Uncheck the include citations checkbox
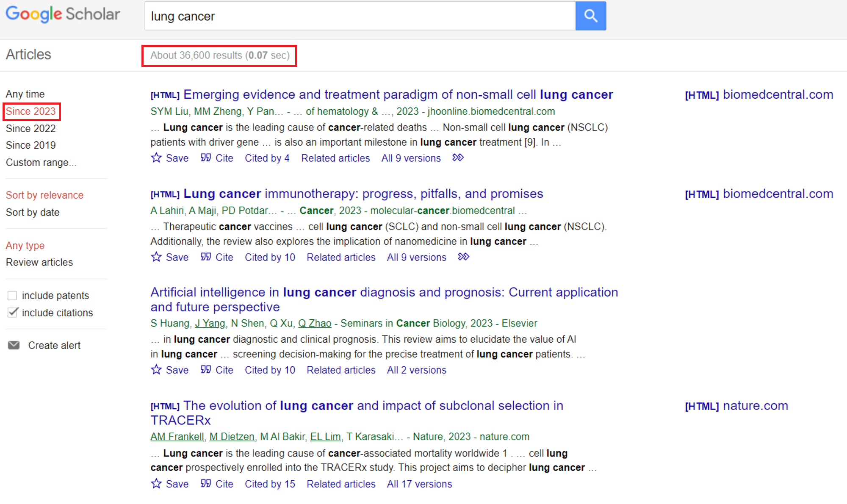Image resolution: width=847 pixels, height=504 pixels. pos(12,313)
